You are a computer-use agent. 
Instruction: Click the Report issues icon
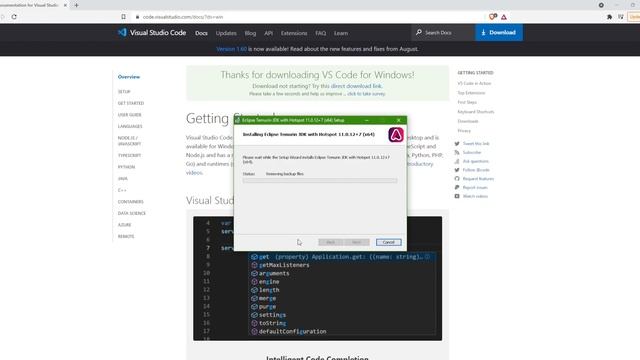(457, 187)
